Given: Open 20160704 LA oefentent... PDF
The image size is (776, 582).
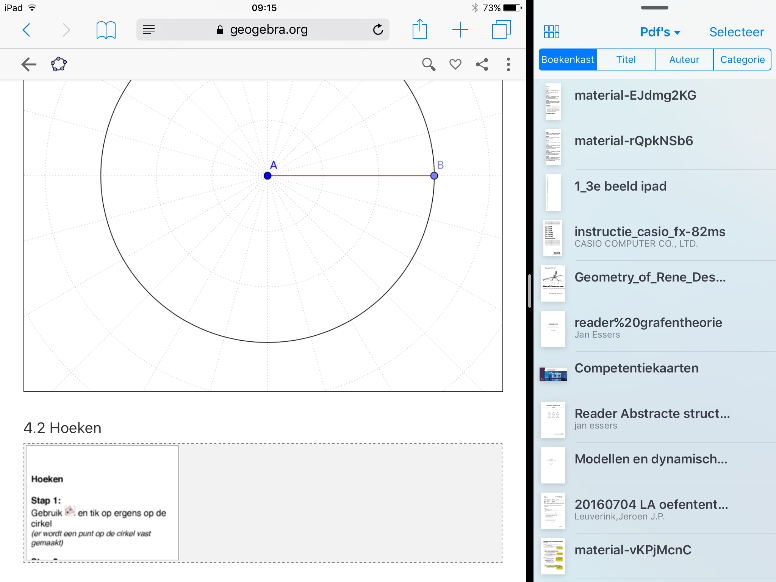Looking at the screenshot, I should [657, 512].
